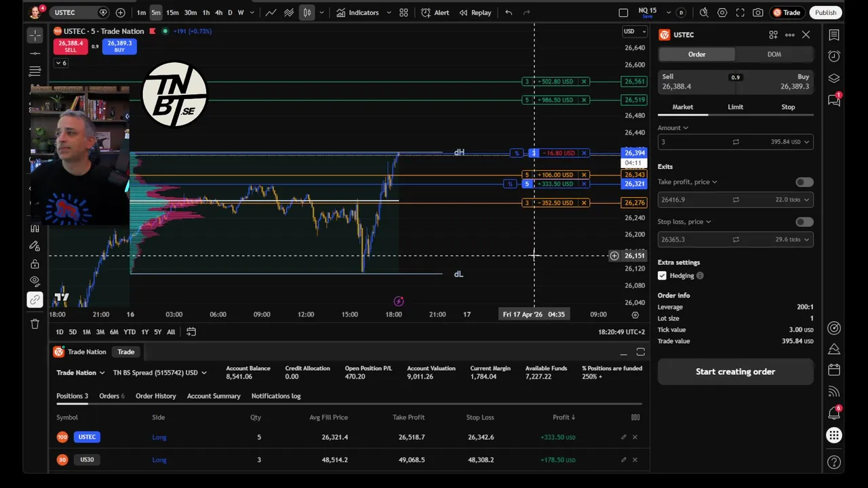
Task: Open the Help Center question icon
Action: point(834,462)
